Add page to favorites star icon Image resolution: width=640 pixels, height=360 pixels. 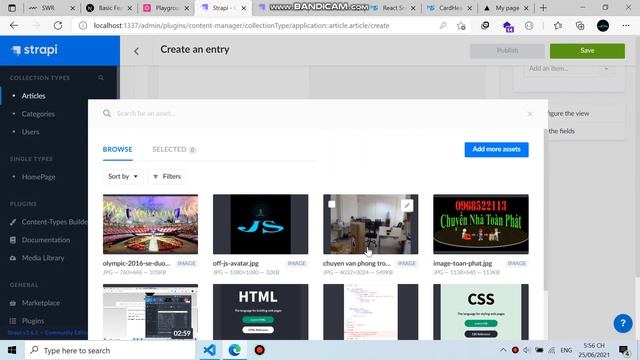(x=461, y=26)
